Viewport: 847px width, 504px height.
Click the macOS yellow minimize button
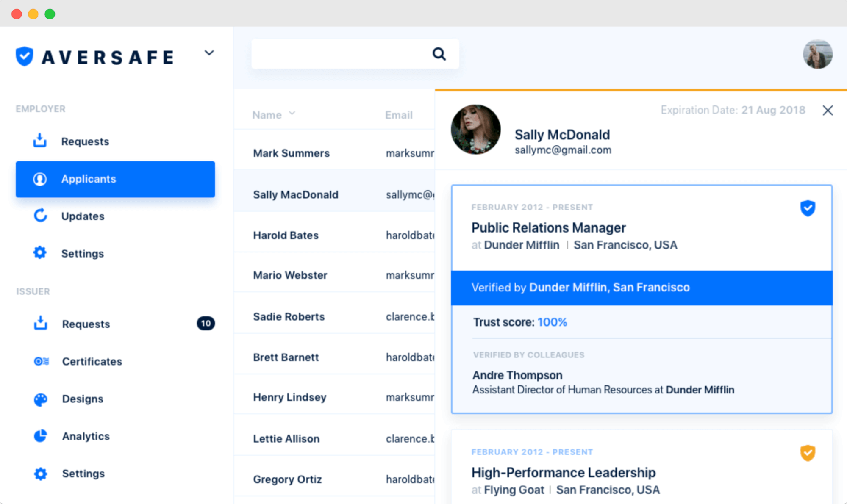click(x=33, y=14)
